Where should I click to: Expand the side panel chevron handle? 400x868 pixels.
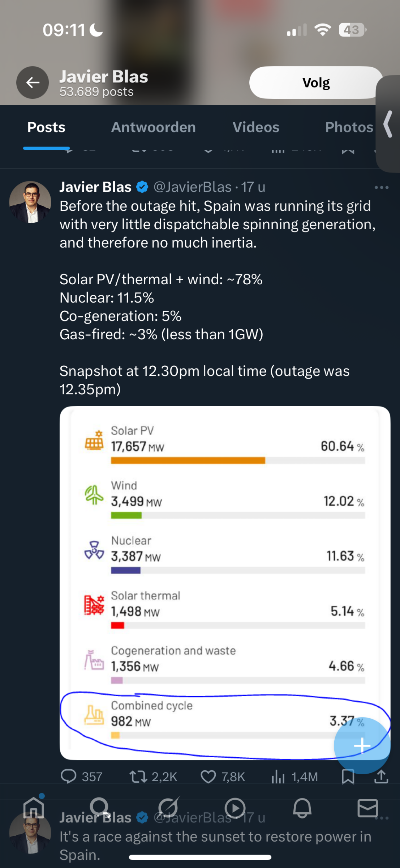[x=388, y=124]
